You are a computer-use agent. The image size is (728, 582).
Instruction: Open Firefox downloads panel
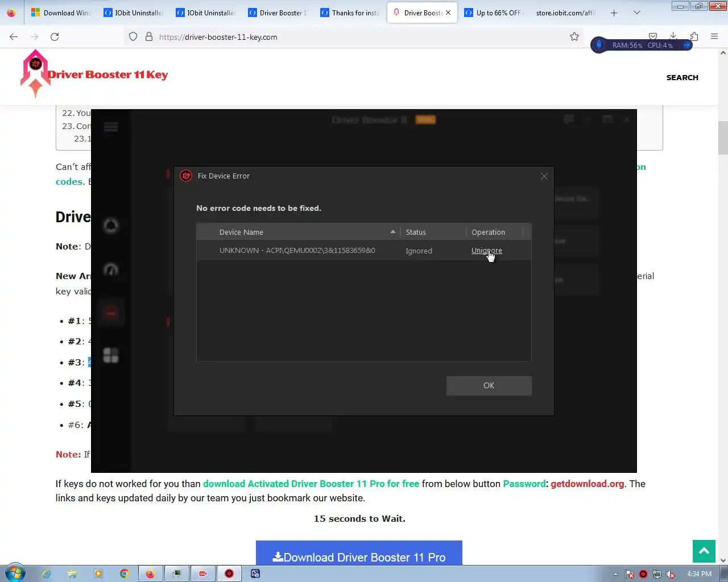[x=673, y=36]
